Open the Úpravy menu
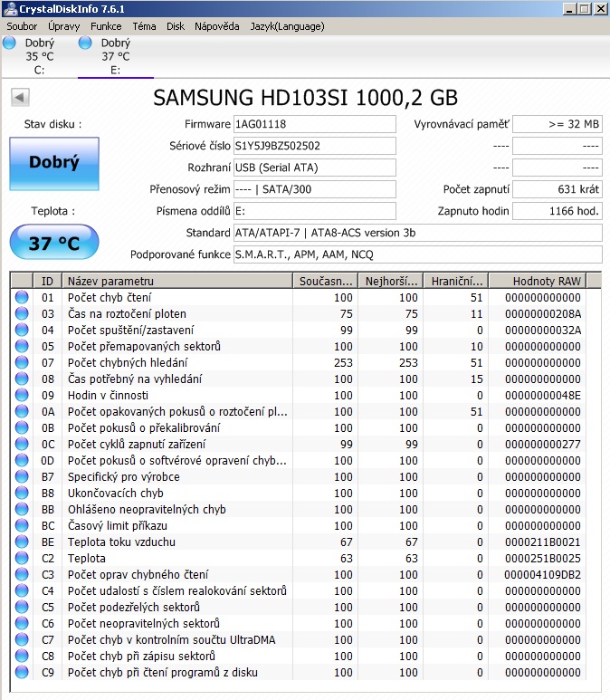The width and height of the screenshot is (610, 700). (64, 27)
